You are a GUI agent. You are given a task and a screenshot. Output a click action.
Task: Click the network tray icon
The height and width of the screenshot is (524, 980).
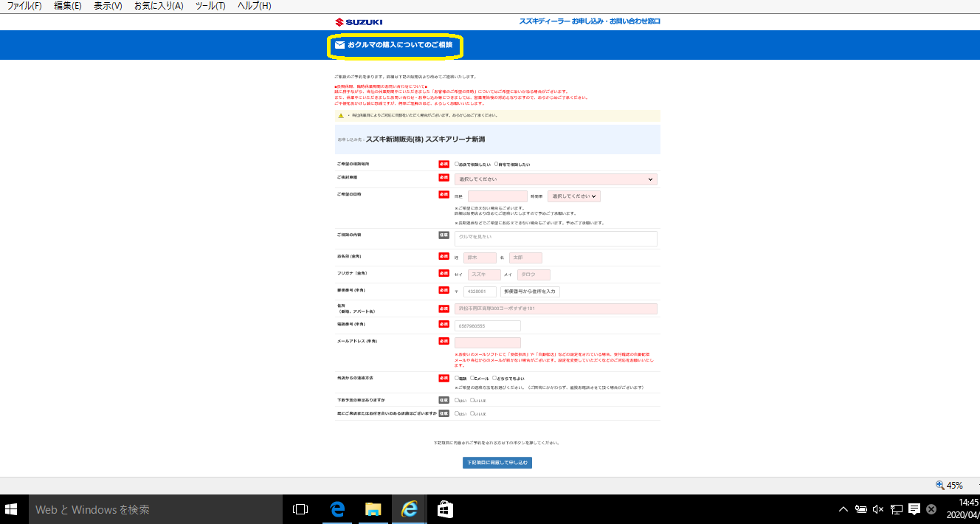pos(897,509)
